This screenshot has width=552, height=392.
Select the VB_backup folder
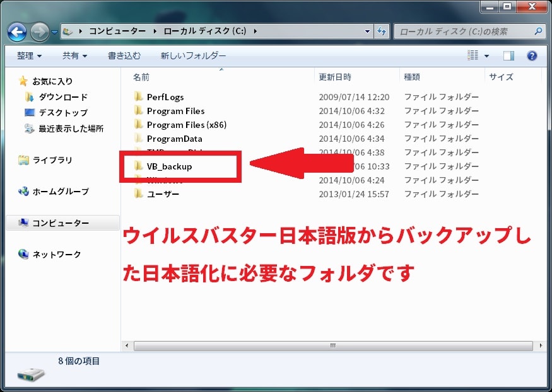coord(168,166)
